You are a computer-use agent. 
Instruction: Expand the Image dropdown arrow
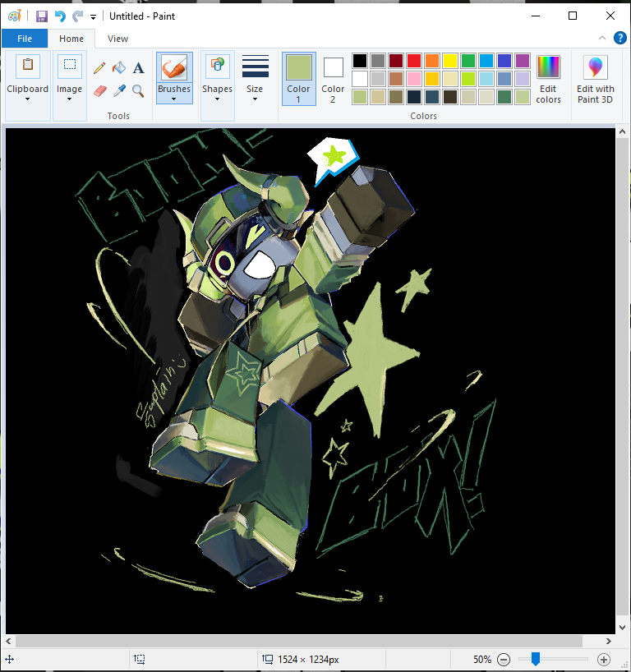tap(69, 99)
